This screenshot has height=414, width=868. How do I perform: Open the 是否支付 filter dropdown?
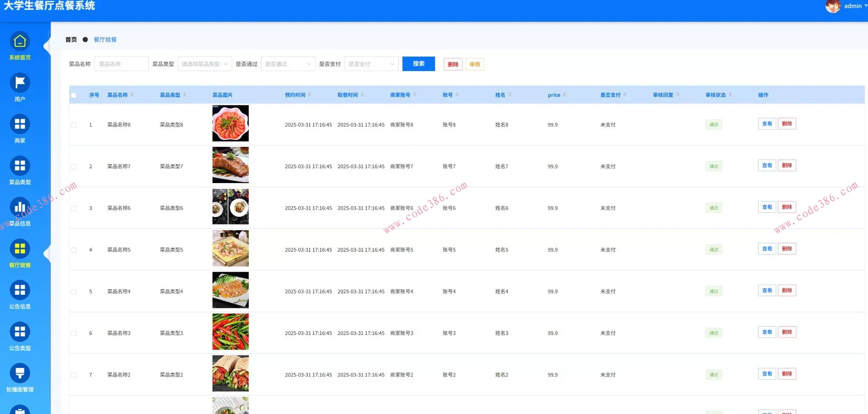372,64
